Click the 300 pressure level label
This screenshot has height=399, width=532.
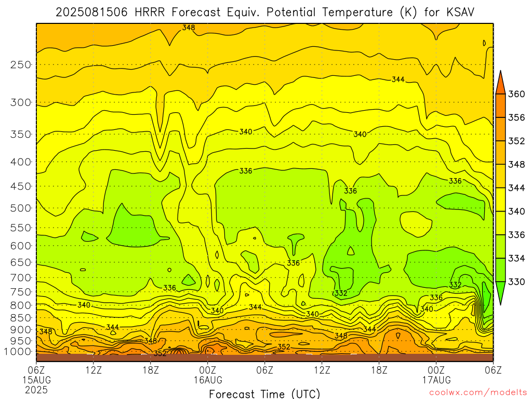tap(21, 102)
